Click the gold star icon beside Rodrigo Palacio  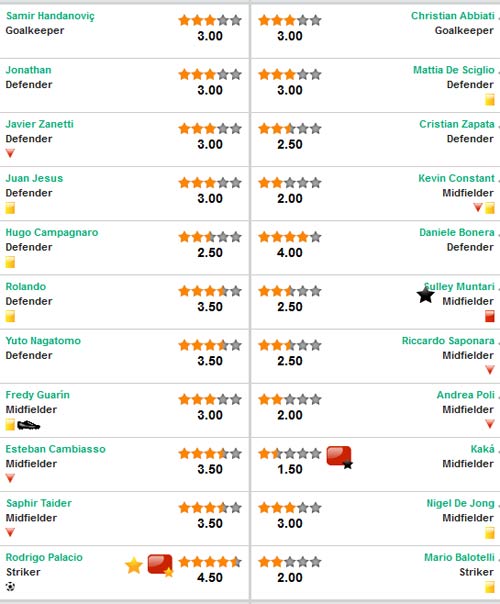pyautogui.click(x=134, y=565)
